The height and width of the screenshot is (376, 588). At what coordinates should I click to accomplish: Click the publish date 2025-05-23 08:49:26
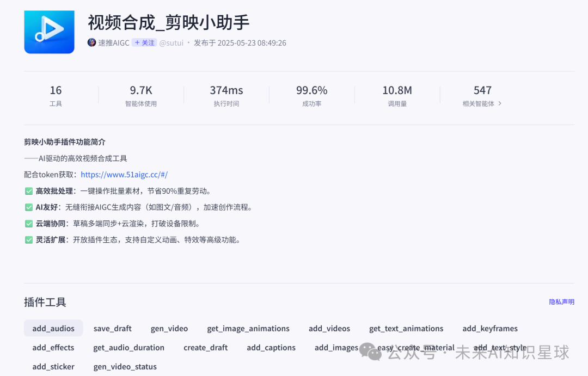click(252, 43)
